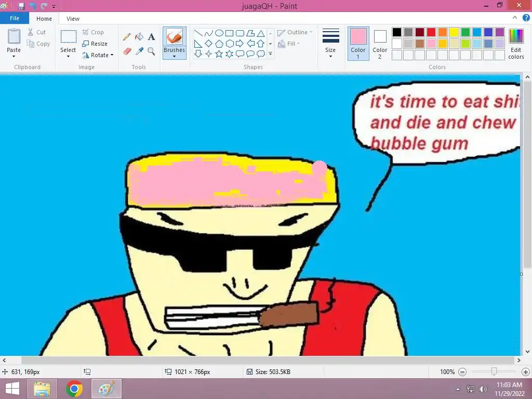This screenshot has width=532, height=399.
Task: Click the Cut button
Action: click(37, 32)
